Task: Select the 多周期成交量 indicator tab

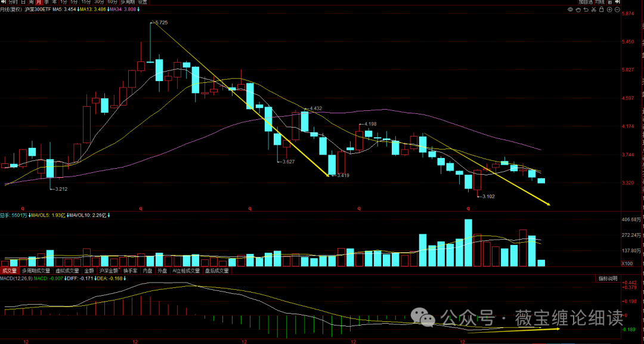Action: pyautogui.click(x=36, y=271)
